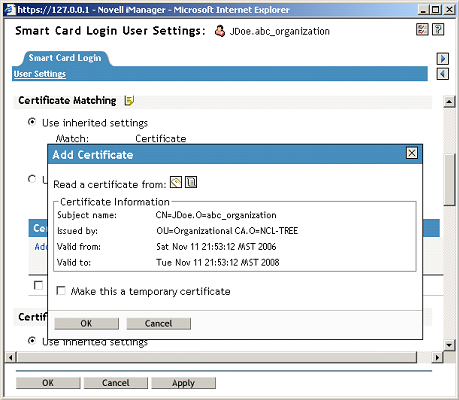The height and width of the screenshot is (400, 459).
Task: Select first Use inherited settings radio button
Action: pos(32,122)
